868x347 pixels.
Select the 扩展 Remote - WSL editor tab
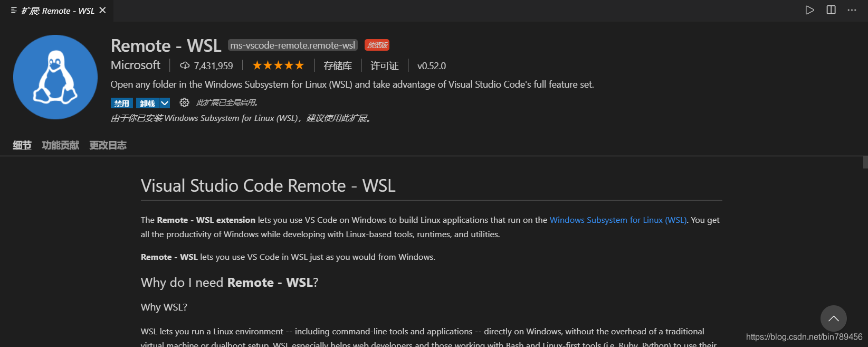57,11
